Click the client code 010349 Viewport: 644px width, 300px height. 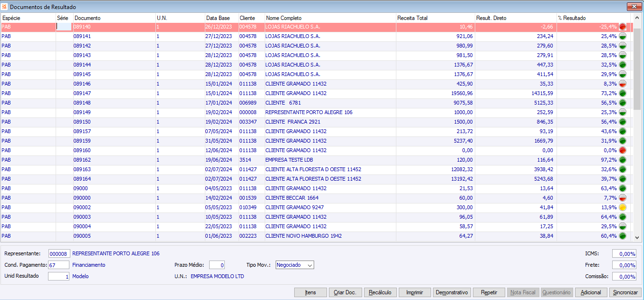[x=248, y=207]
